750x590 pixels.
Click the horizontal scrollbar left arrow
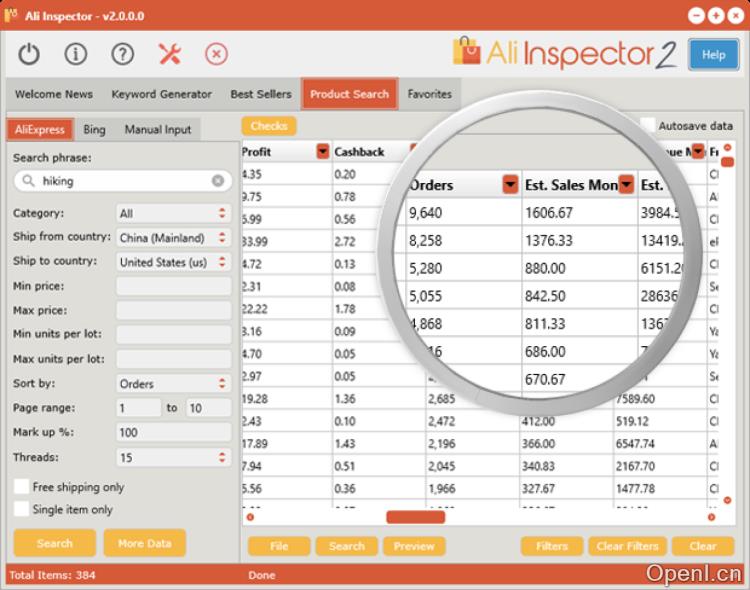(250, 517)
